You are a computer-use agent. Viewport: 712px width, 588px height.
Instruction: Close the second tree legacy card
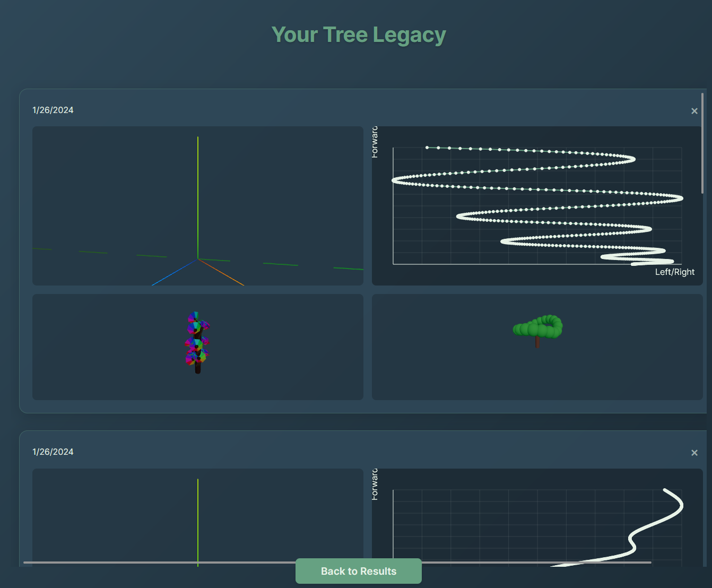tap(694, 453)
